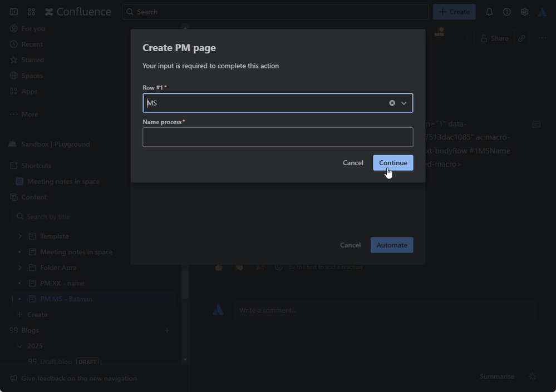The image size is (556, 392).
Task: Click the sparkle icon next to Summarise
Action: [x=532, y=376]
